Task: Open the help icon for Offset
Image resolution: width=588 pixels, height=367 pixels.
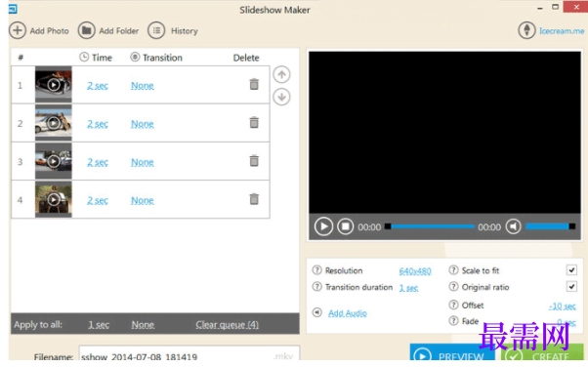Action: (453, 305)
